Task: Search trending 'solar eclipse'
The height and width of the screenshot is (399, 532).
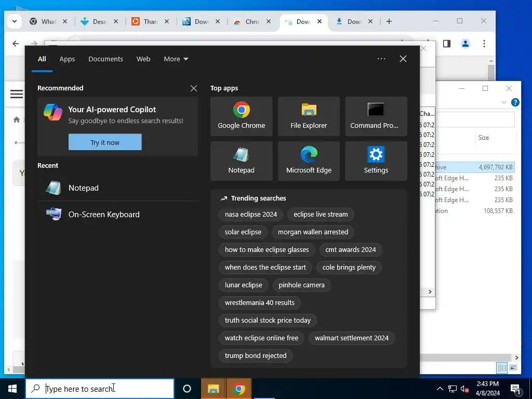Action: pyautogui.click(x=243, y=232)
